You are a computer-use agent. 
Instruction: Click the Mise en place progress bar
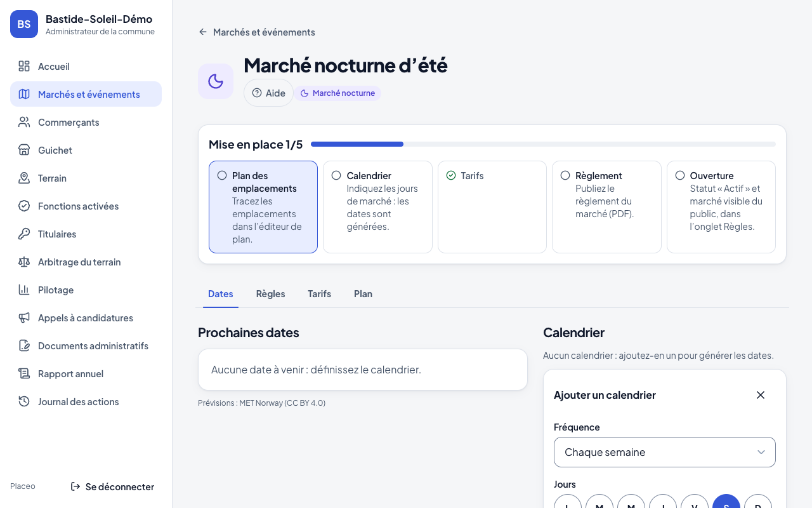(543, 144)
